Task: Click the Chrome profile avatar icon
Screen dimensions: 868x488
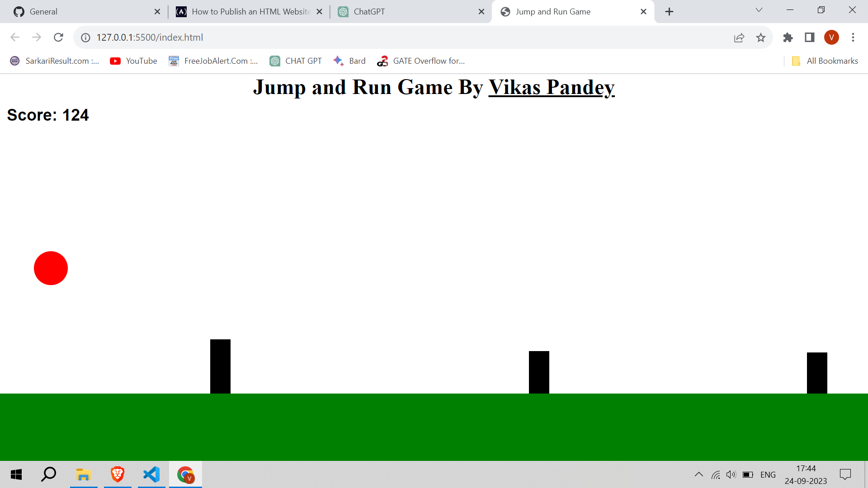Action: 832,38
